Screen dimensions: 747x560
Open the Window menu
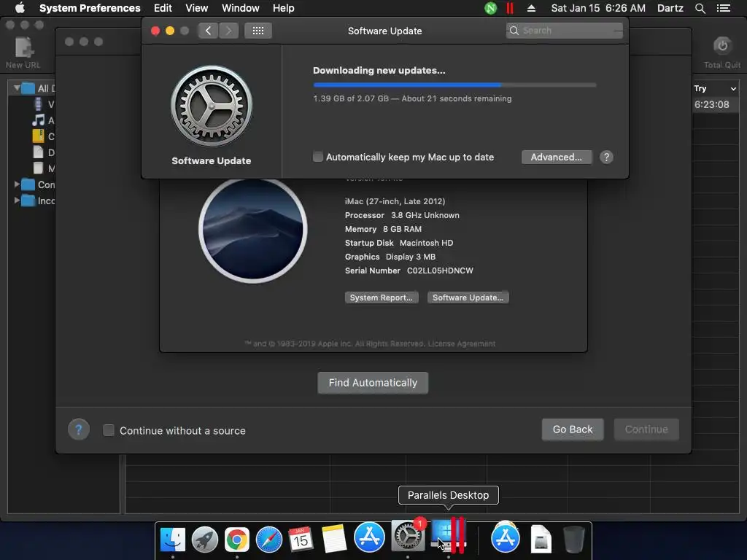[x=240, y=8]
